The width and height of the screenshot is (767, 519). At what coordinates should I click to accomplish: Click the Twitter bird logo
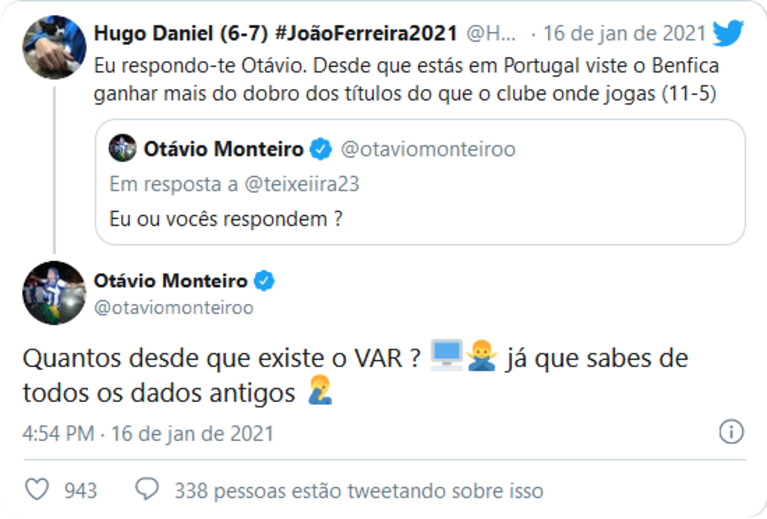[728, 33]
